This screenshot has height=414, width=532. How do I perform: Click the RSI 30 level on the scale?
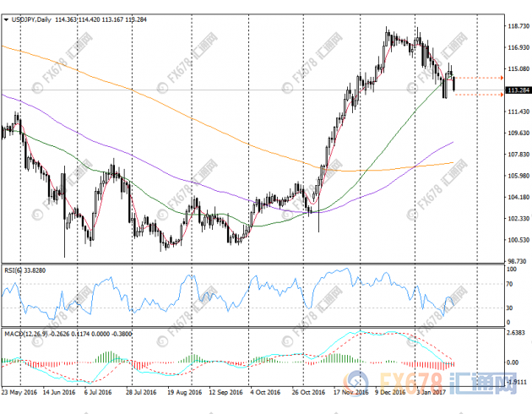(x=511, y=308)
